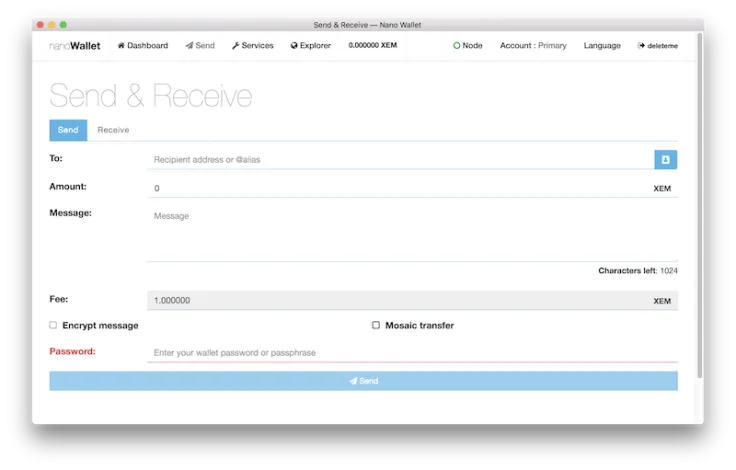The height and width of the screenshot is (470, 736).
Task: Click the house icon beside Dashboard
Action: [x=121, y=45]
